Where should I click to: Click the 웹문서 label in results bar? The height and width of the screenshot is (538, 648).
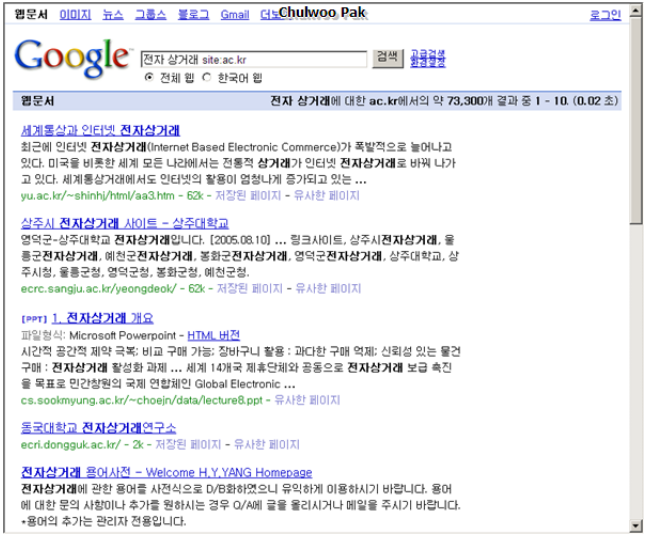tap(38, 101)
